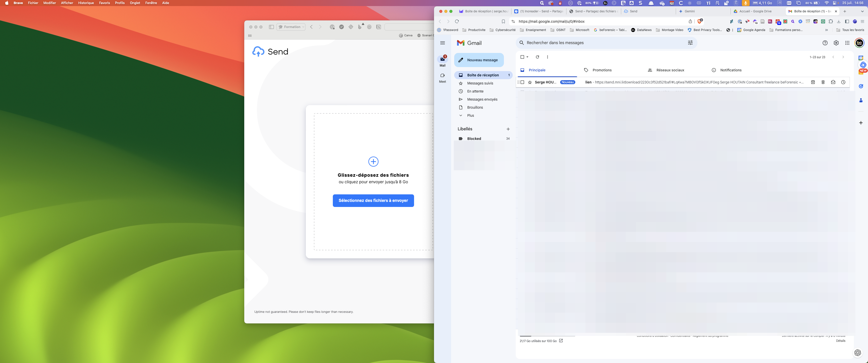Tick the Serge HOU... email checkbox

click(x=522, y=82)
